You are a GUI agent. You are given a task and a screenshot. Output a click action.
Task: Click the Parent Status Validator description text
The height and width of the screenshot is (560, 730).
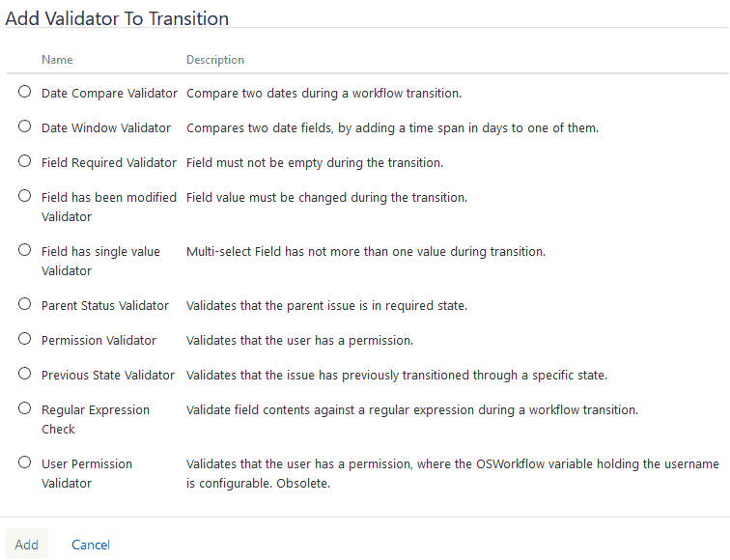coord(326,306)
